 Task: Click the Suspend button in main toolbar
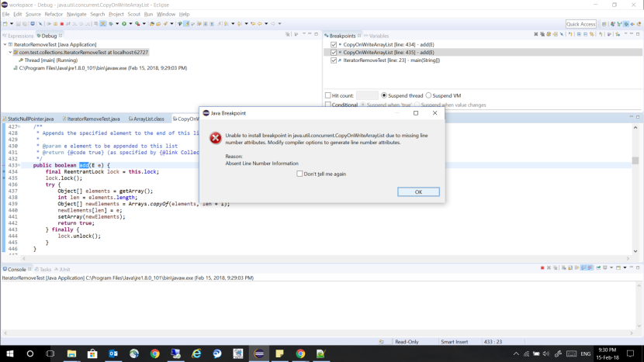[55, 24]
